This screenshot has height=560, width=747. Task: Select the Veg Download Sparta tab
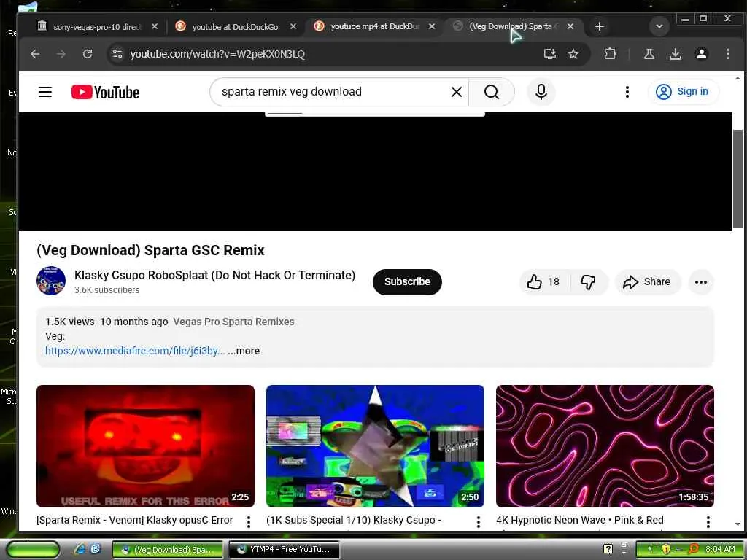pos(514,27)
